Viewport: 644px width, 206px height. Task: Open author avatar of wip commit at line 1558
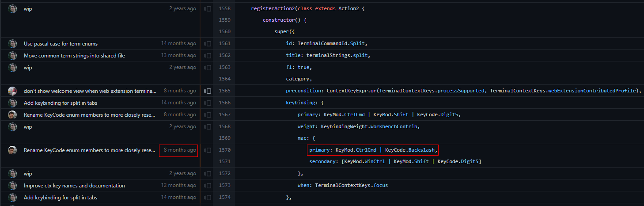coord(12,8)
